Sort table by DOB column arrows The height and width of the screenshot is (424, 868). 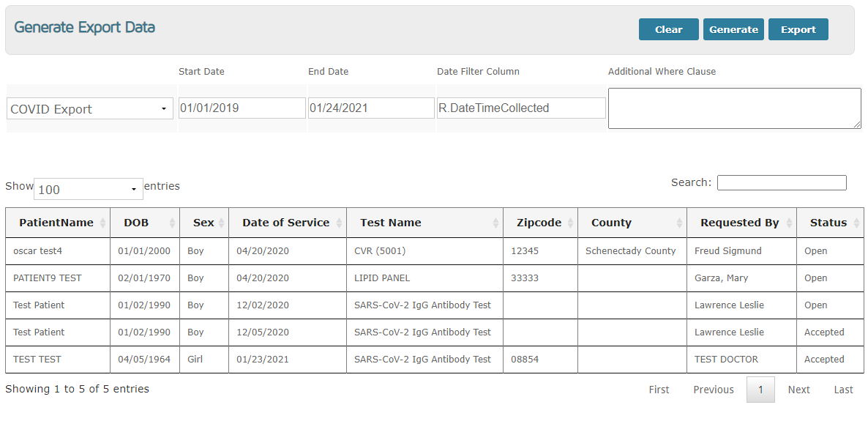(x=172, y=223)
